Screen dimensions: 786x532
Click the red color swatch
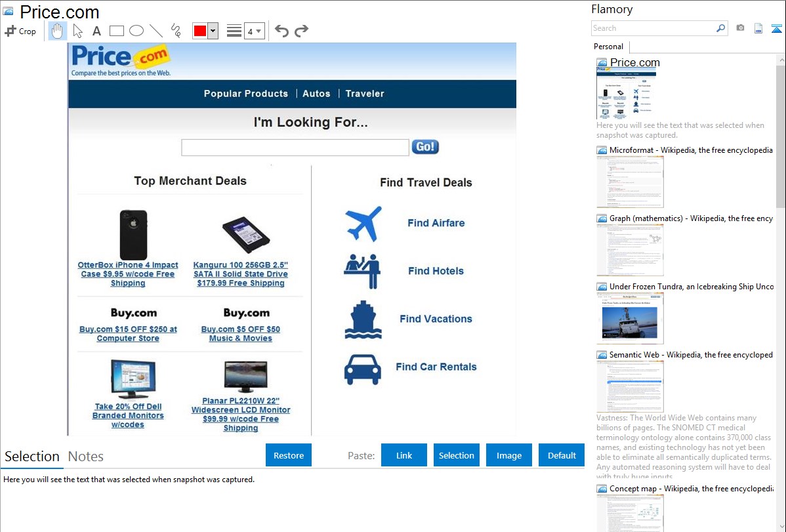click(200, 31)
